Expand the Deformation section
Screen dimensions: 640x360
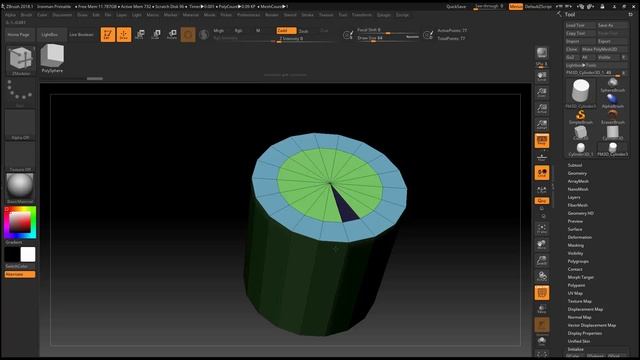[x=580, y=237]
